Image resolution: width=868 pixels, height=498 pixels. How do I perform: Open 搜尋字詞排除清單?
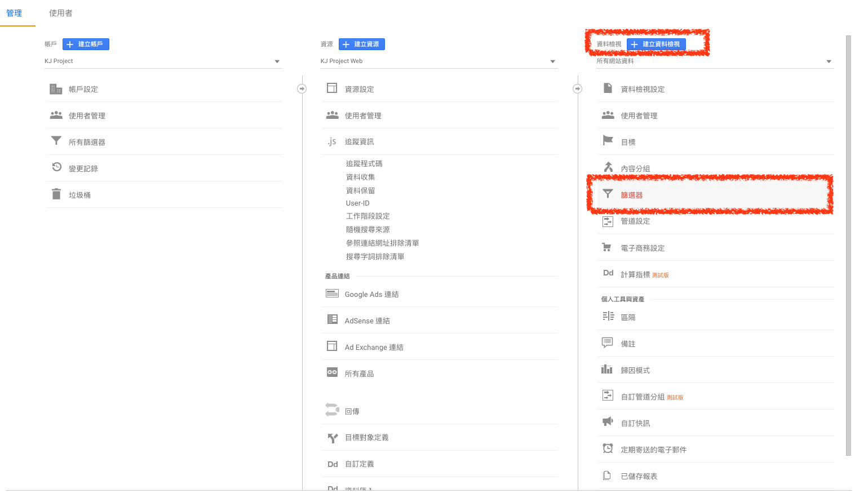[375, 257]
